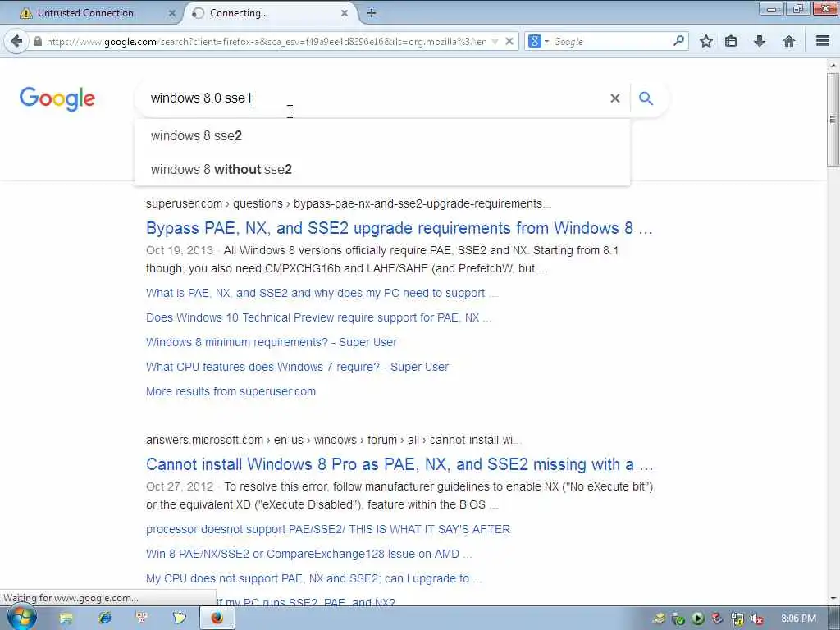The image size is (840, 630).
Task: Open a new tab with plus button
Action: pyautogui.click(x=372, y=13)
